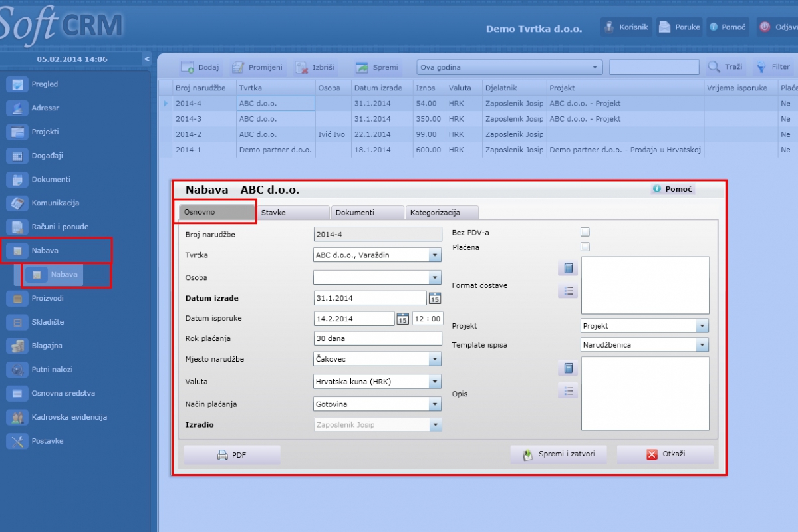
Task: Click the Pomoć button in Nabava form
Action: click(x=672, y=189)
